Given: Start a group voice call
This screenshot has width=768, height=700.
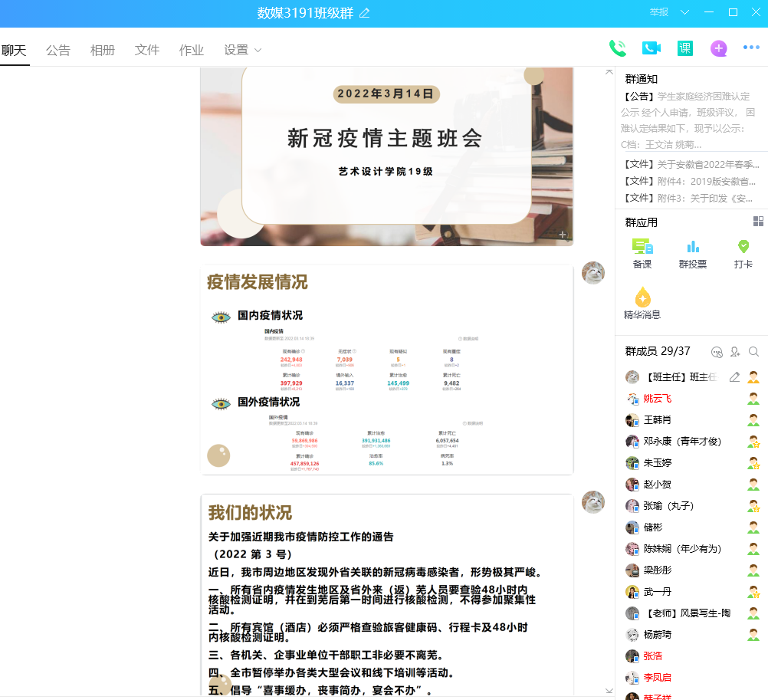Looking at the screenshot, I should [617, 48].
